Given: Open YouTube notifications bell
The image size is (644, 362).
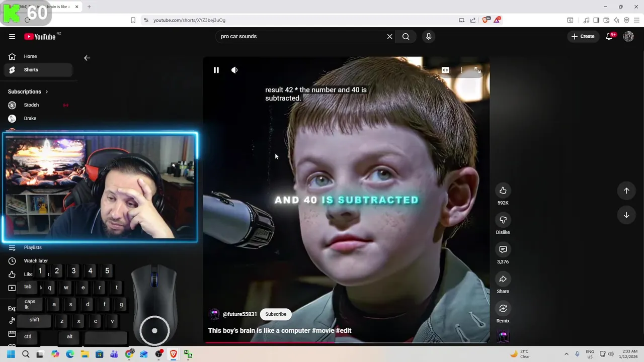Looking at the screenshot, I should (x=609, y=36).
